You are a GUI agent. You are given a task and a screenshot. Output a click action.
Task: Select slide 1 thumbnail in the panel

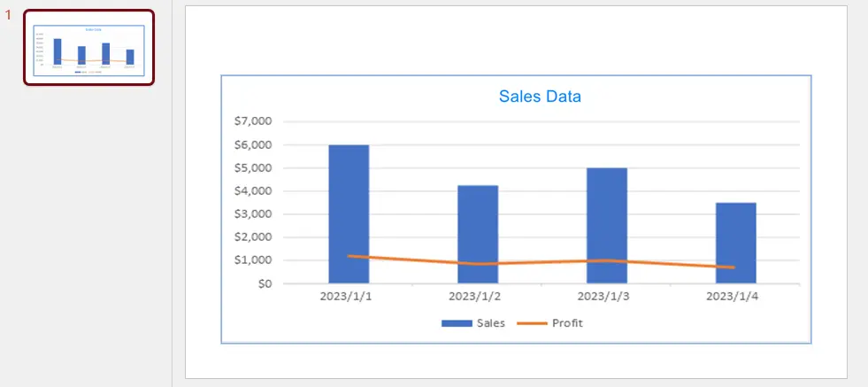tap(88, 48)
